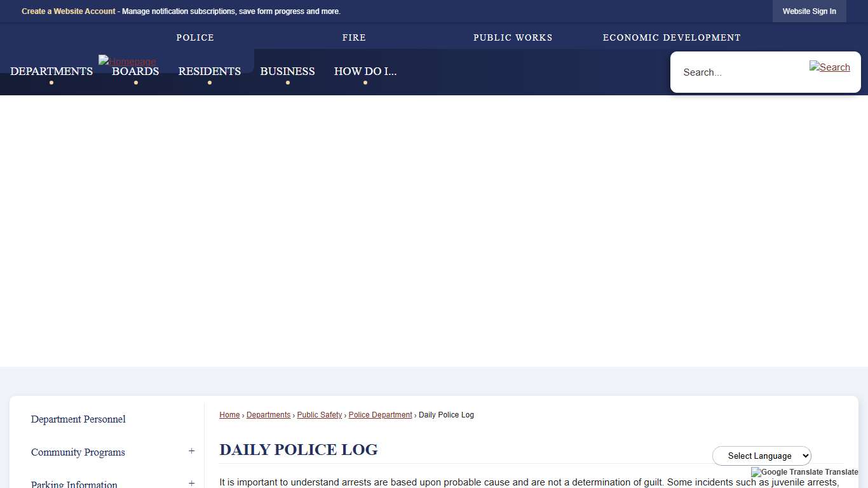Open the Police Department breadcrumb link
This screenshot has width=868, height=488.
coord(380,414)
